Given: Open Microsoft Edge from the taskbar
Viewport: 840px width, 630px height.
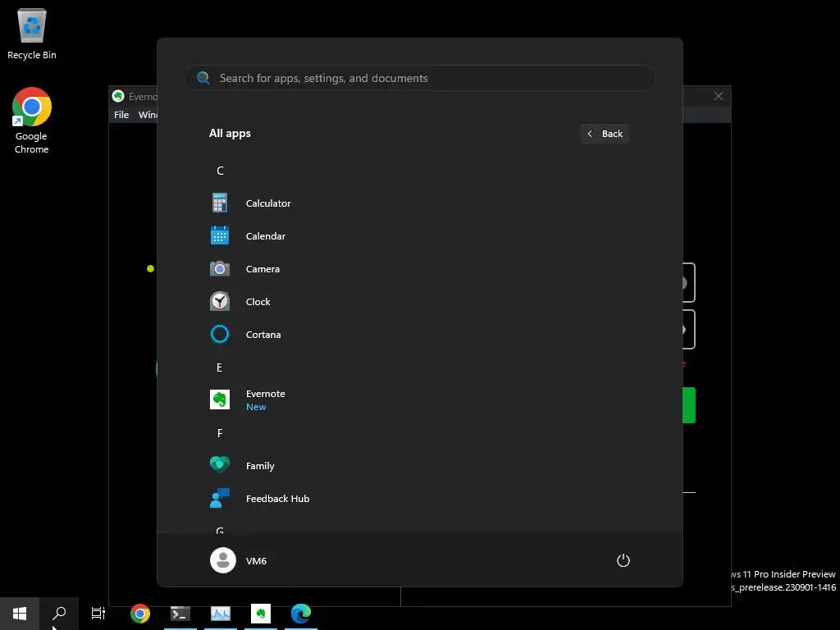Looking at the screenshot, I should click(x=301, y=614).
